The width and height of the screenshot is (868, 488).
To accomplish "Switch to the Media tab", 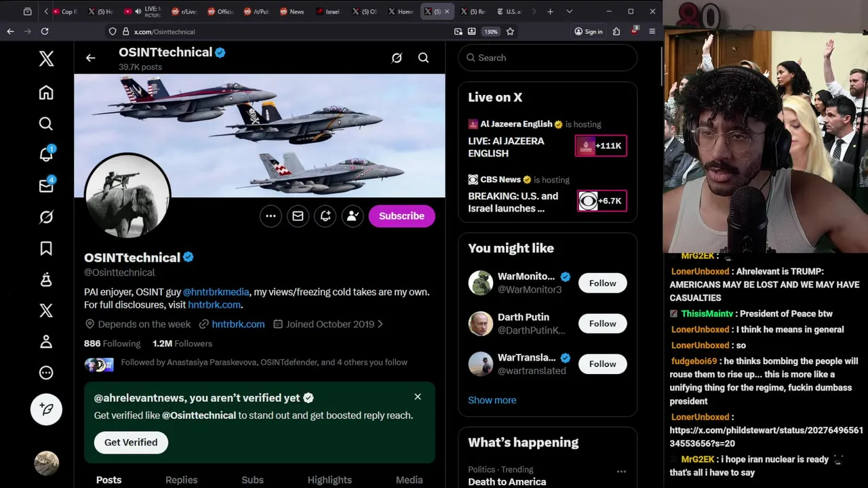I will (x=409, y=480).
